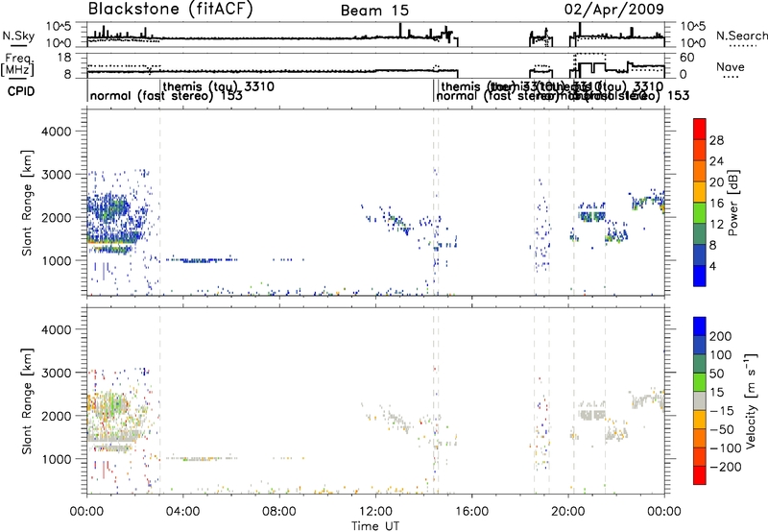
Task: Click the 'CPID' row label
Action: [21, 91]
